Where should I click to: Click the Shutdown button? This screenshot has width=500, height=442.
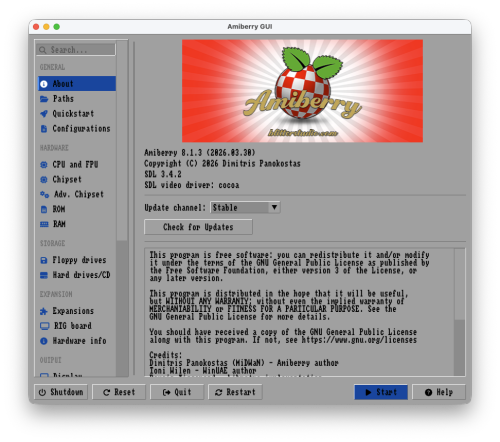point(61,392)
